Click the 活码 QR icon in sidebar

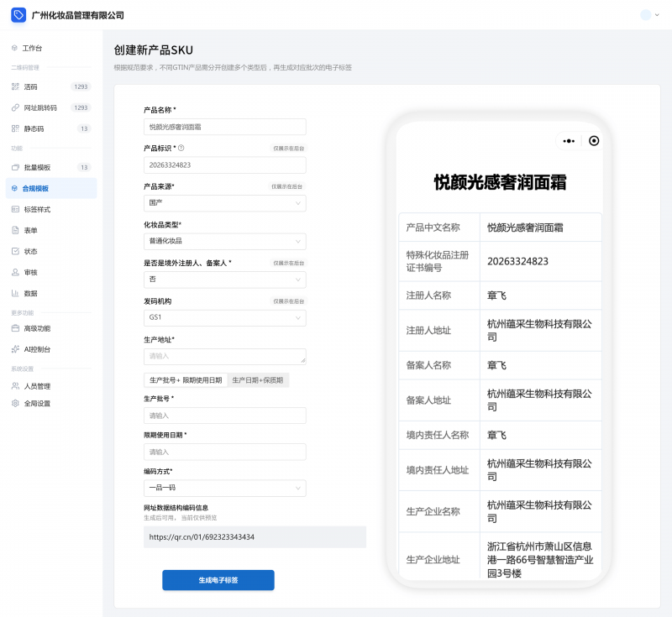(x=15, y=86)
